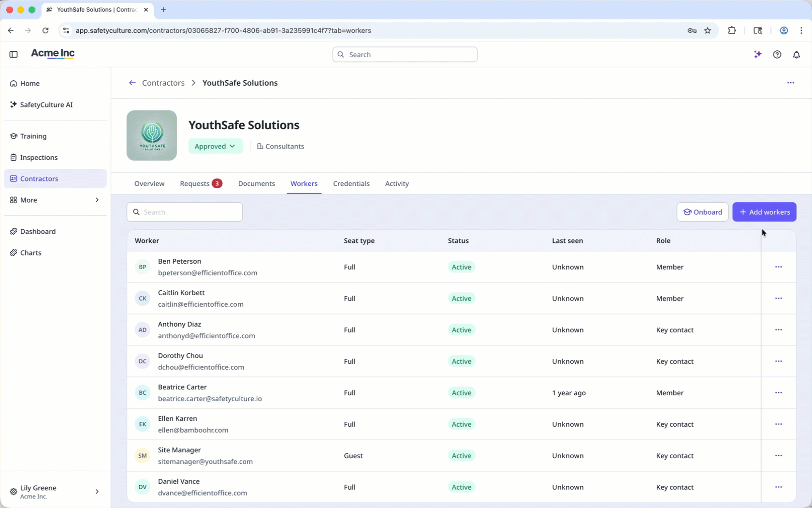This screenshot has height=508, width=812.
Task: Open browser three-dot menu
Action: pyautogui.click(x=801, y=30)
